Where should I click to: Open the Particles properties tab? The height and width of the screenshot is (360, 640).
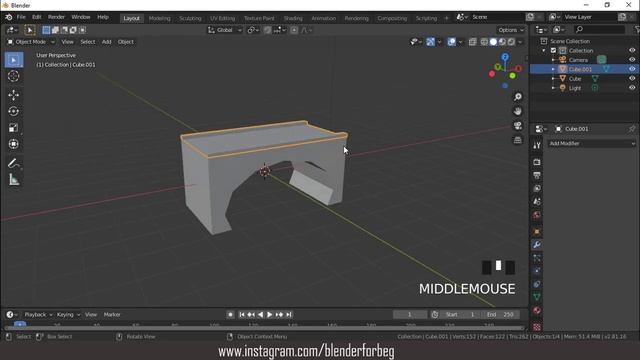(537, 258)
